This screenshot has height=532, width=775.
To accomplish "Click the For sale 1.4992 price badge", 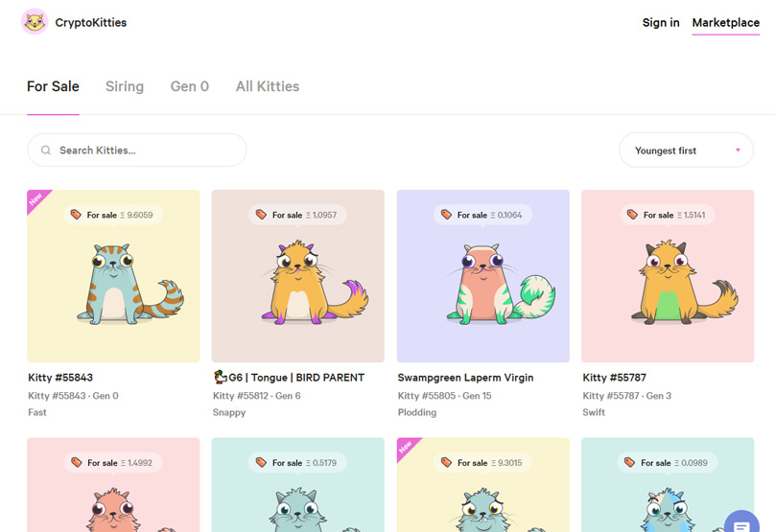I will click(113, 463).
